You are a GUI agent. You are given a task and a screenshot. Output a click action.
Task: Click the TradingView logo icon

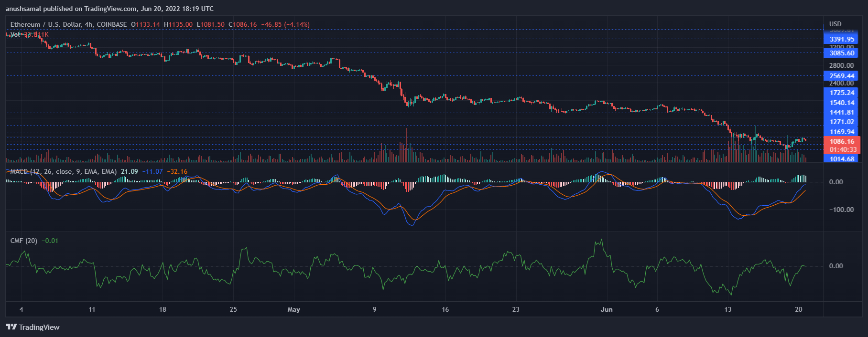[x=11, y=327]
